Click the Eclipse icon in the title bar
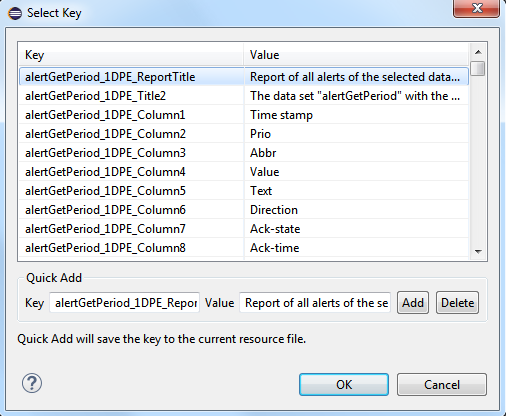The height and width of the screenshot is (416, 506). pyautogui.click(x=15, y=13)
